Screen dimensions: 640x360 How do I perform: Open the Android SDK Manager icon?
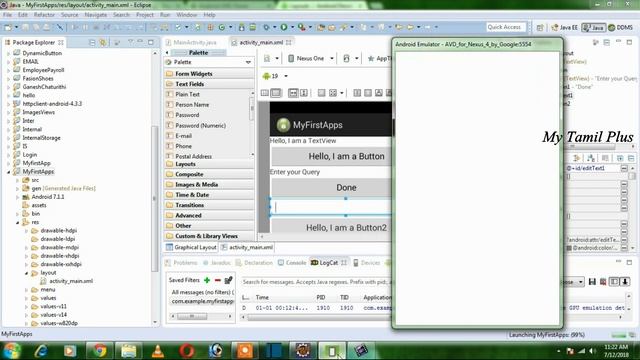tap(242, 27)
